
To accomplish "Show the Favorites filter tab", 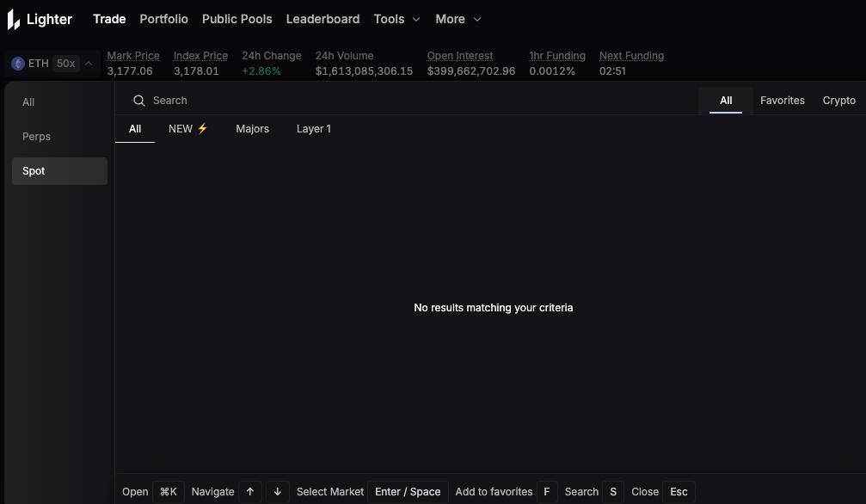I will tap(782, 101).
